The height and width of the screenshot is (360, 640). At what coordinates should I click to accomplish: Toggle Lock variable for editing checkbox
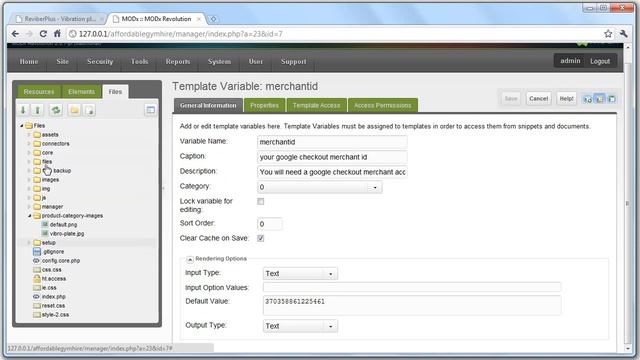[x=260, y=201]
